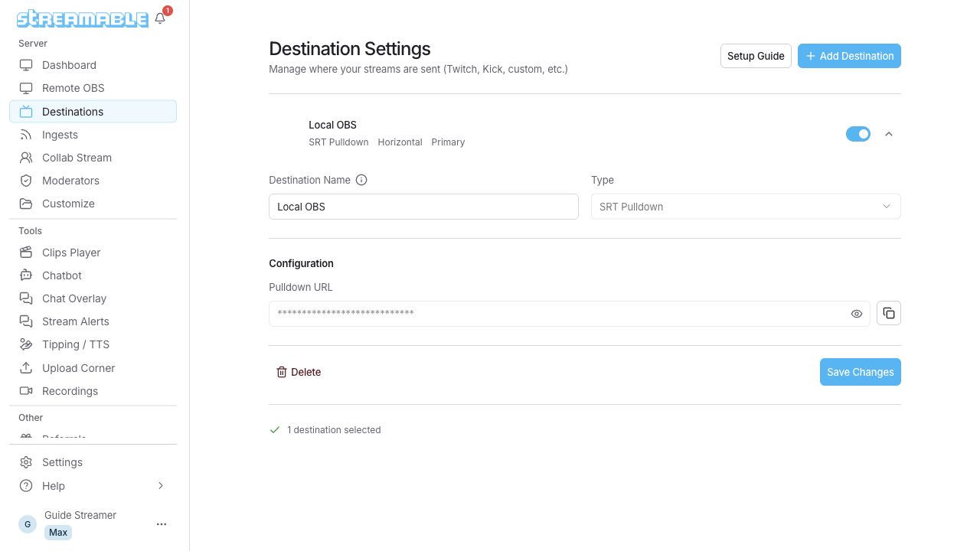Click the Ingests feed icon
This screenshot has width=980, height=551.
[x=26, y=135]
